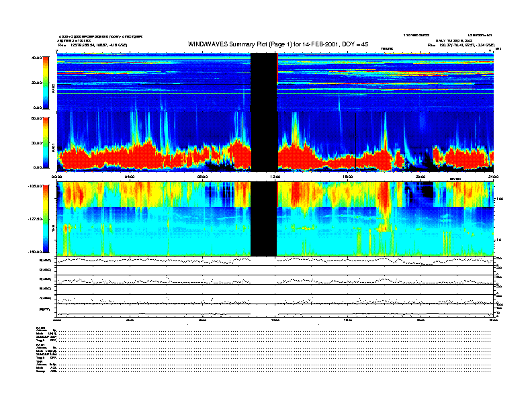The width and height of the screenshot is (532, 411).
Task: Click the 24:00 tick label below RAD1 panel
Action: pyautogui.click(x=493, y=177)
